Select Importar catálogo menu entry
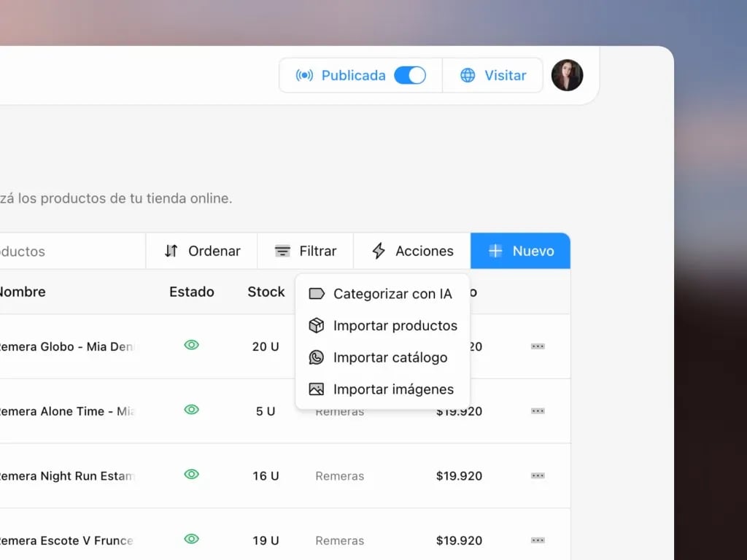Viewport: 747px width, 560px height. click(382, 357)
